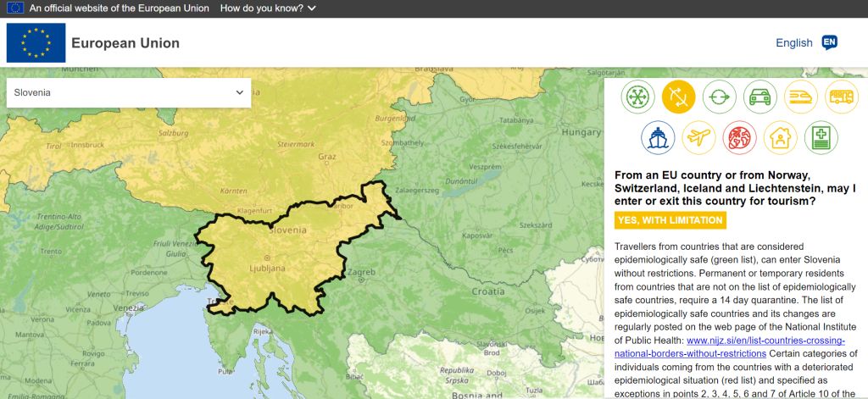
Task: Click the Klagenfurt label on the map
Action: click(x=254, y=211)
